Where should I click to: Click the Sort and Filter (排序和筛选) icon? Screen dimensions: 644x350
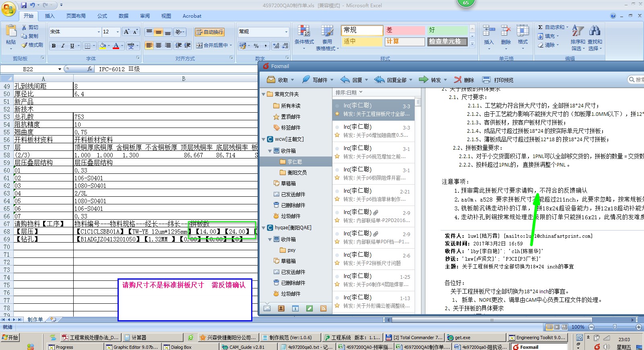click(578, 31)
